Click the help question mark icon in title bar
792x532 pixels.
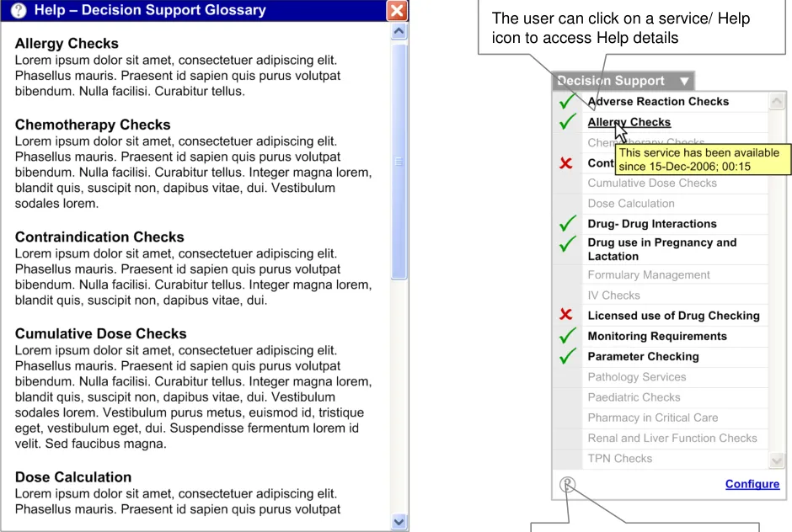[19, 11]
